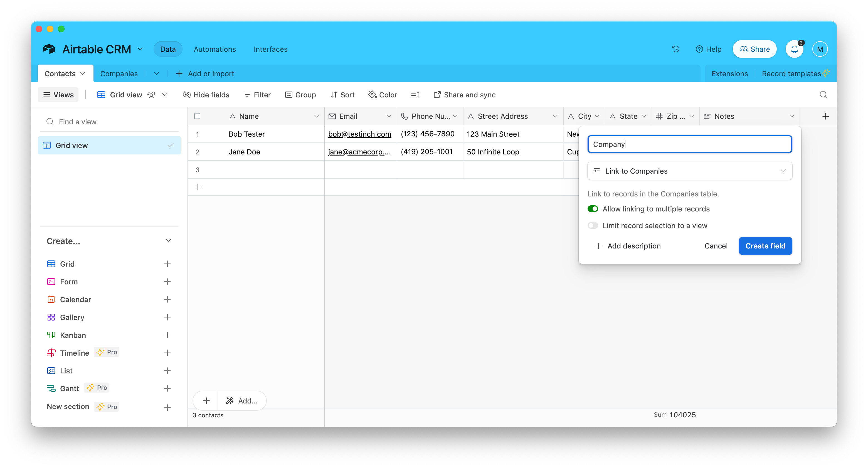Open Name column header dropdown
Screen dimensions: 868x468
click(x=316, y=116)
